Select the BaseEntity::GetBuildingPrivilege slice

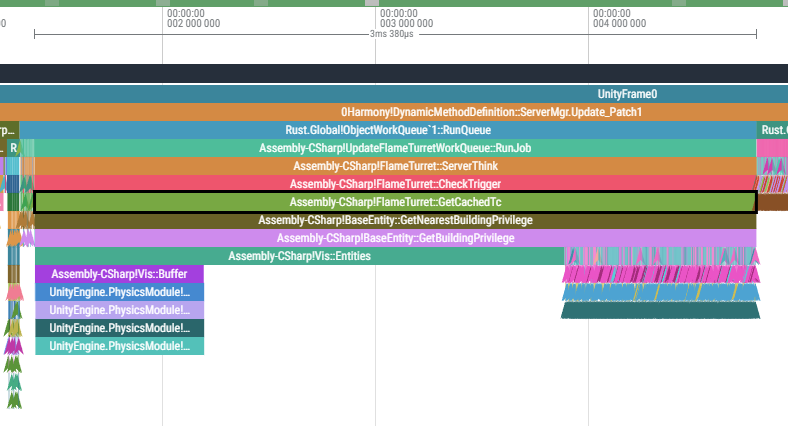[395, 238]
